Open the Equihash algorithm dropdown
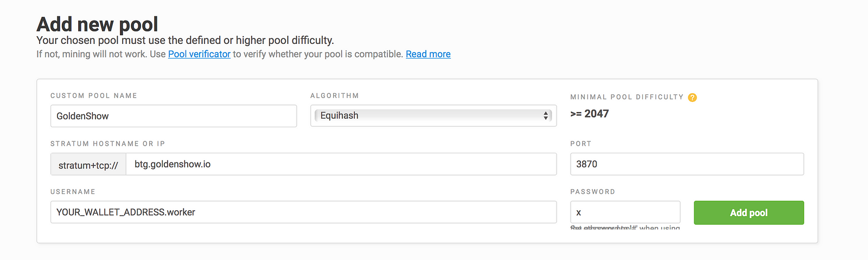 pyautogui.click(x=433, y=115)
